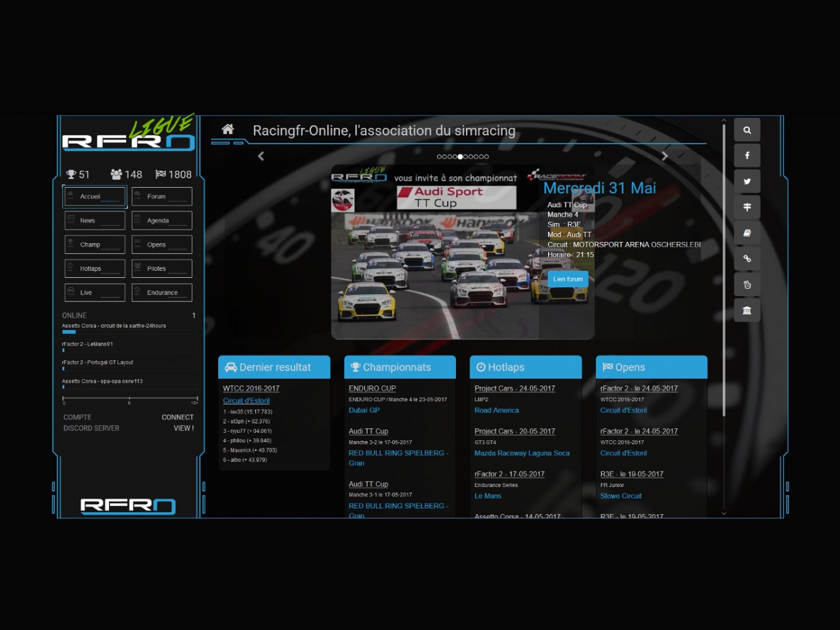Click the scroll down arrow at scrollbar bottom
This screenshot has height=630, width=840.
[x=723, y=513]
